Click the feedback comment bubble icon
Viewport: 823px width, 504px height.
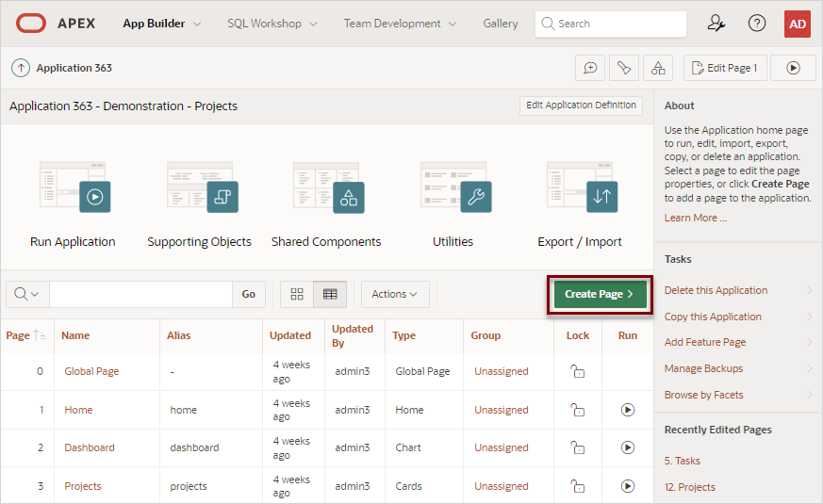click(x=590, y=68)
